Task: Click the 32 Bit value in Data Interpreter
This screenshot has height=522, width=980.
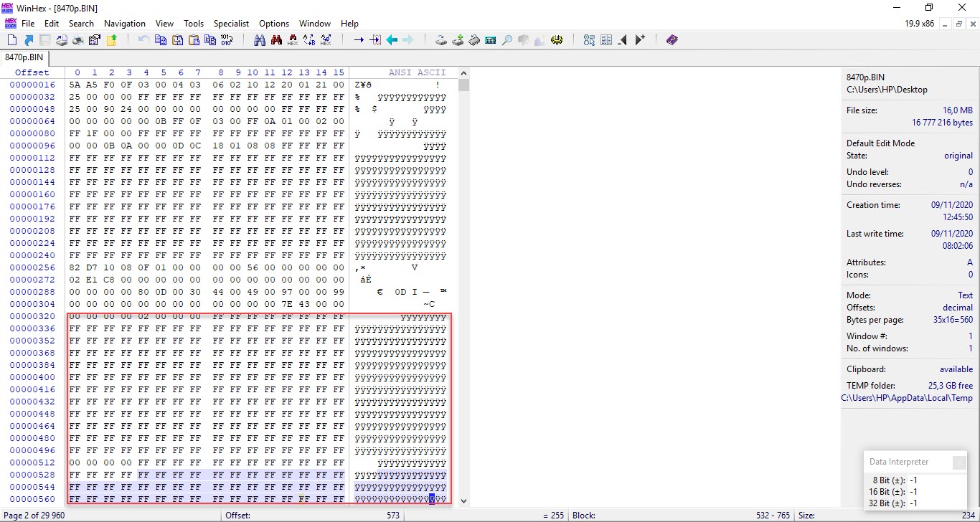Action: pos(913,503)
